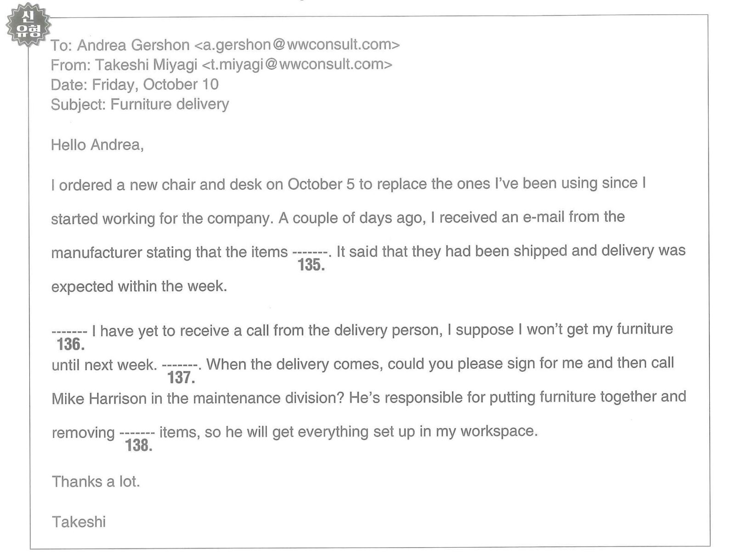Click Andrea Gershon's email address
The width and height of the screenshot is (735, 560).
click(x=297, y=45)
